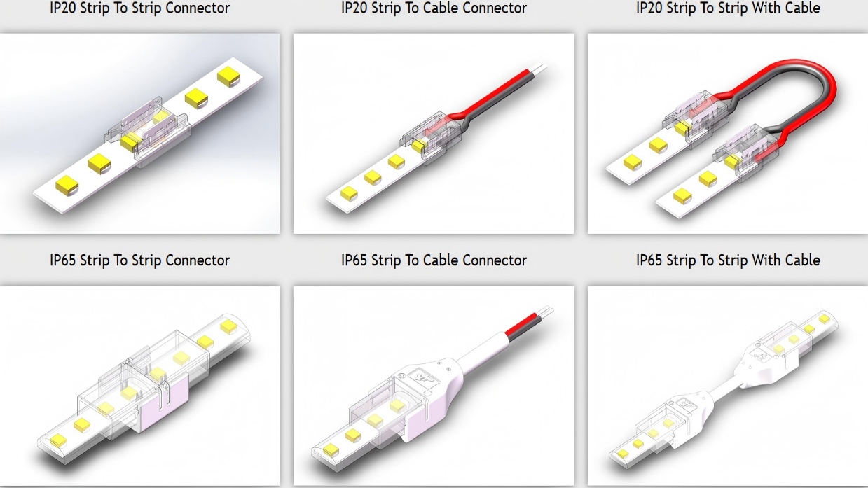View the IP20 Strip To Strip With Cable picture
The width and height of the screenshot is (868, 488).
(x=727, y=133)
